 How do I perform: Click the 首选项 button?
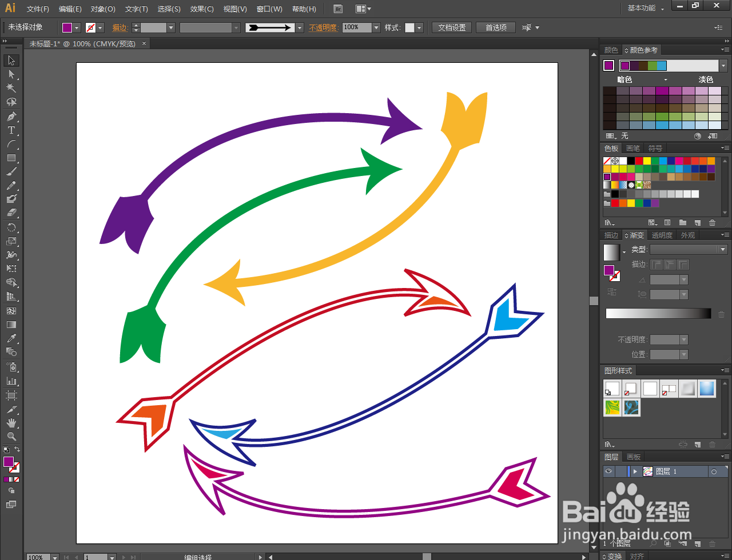pyautogui.click(x=496, y=27)
